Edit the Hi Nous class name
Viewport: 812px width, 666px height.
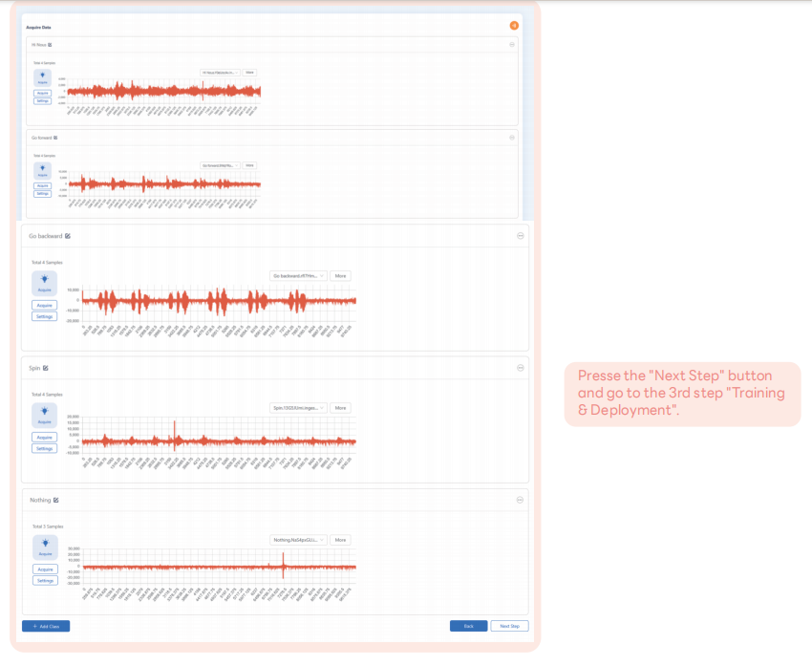(51, 45)
